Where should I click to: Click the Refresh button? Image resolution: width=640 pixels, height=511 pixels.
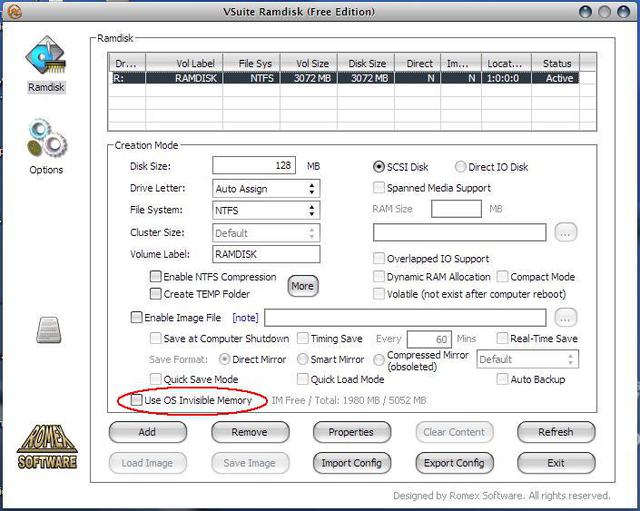pyautogui.click(x=556, y=432)
